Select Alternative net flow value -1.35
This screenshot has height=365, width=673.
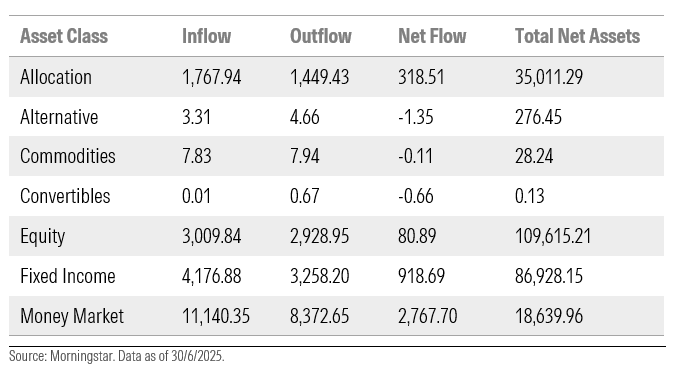(416, 117)
